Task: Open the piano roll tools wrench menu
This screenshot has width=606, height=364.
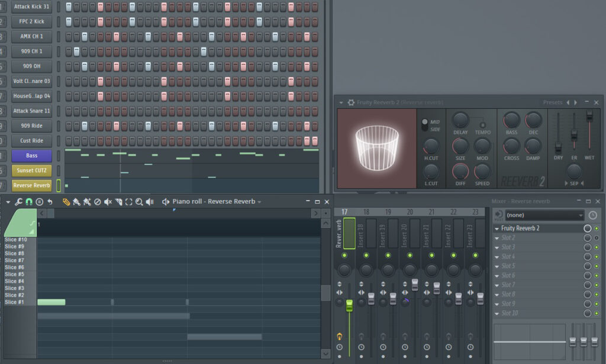Action: 18,202
